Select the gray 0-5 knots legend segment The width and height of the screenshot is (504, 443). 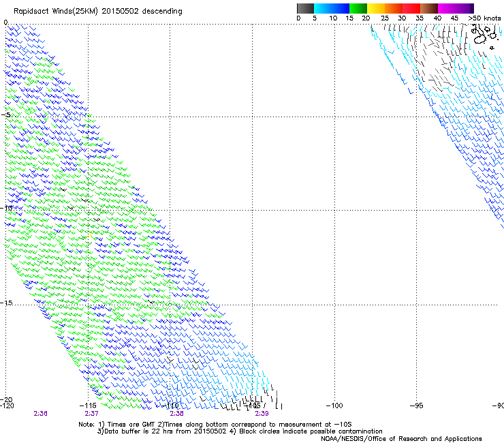click(305, 8)
